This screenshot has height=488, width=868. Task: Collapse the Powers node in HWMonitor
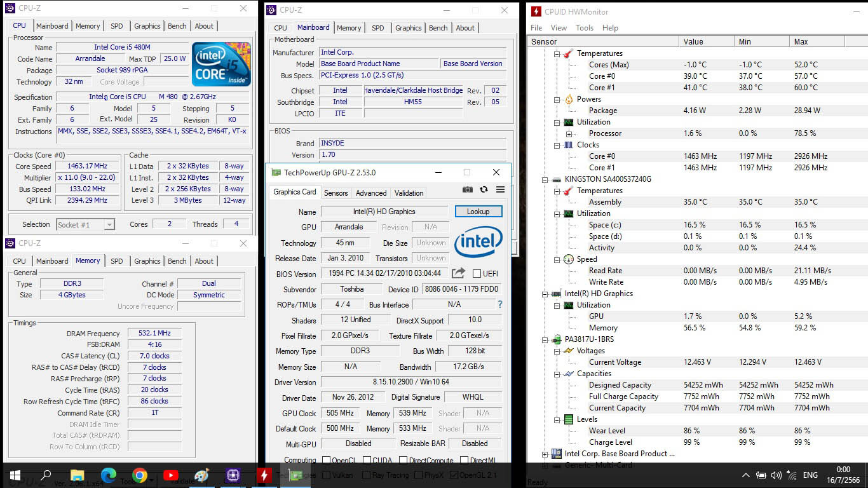coord(557,99)
